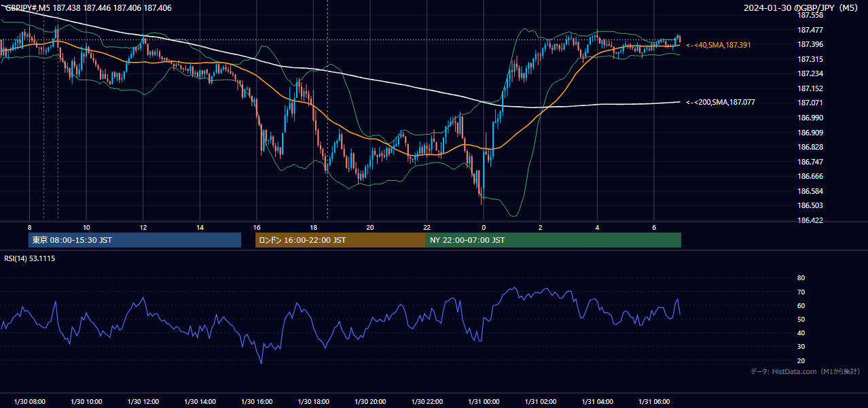This screenshot has height=408, width=868.
Task: Click price axis value 187.315
Action: pos(810,59)
